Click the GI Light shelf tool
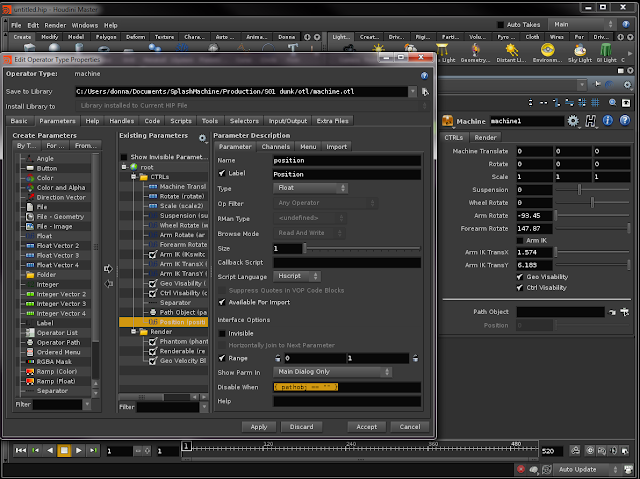This screenshot has height=479, width=640. pos(606,53)
